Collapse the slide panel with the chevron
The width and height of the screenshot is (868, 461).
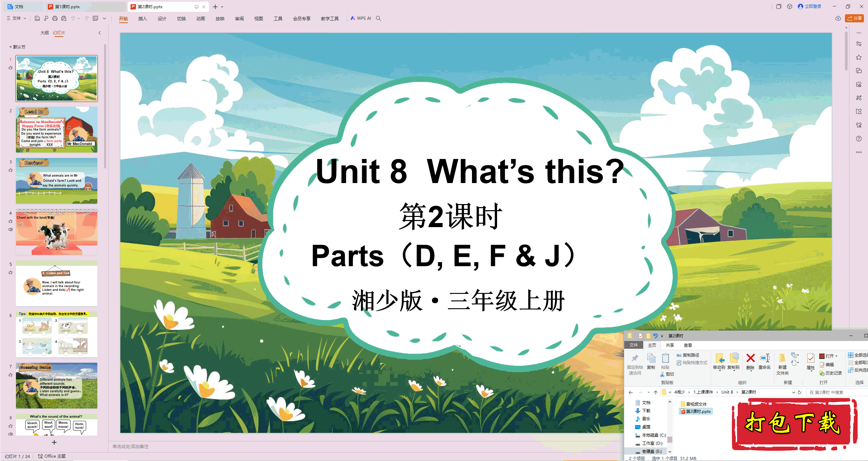(x=100, y=33)
